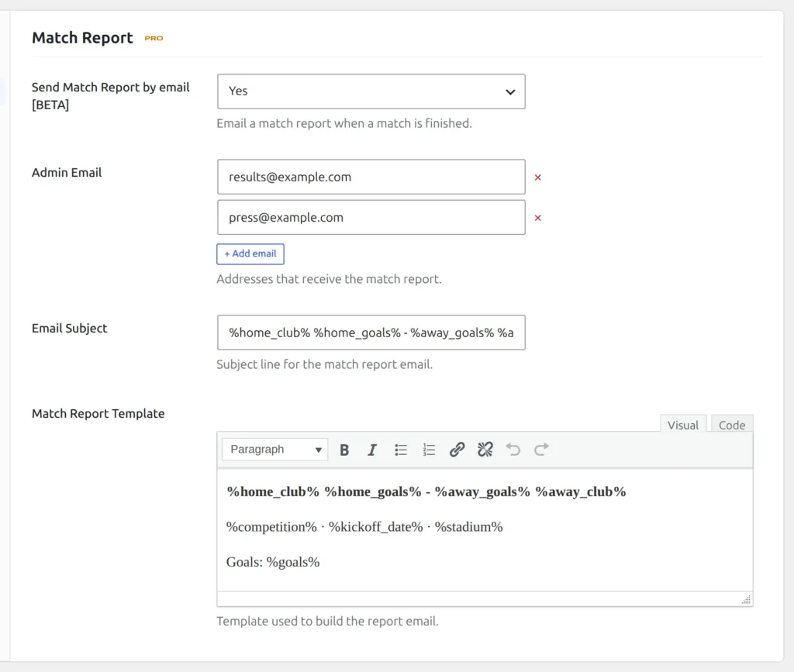Switch to the Visual editor tab
794x672 pixels.
click(682, 423)
